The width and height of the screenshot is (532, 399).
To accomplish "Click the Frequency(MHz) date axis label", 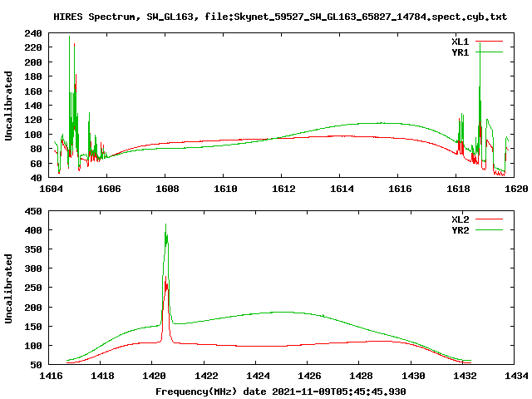I will [x=281, y=392].
